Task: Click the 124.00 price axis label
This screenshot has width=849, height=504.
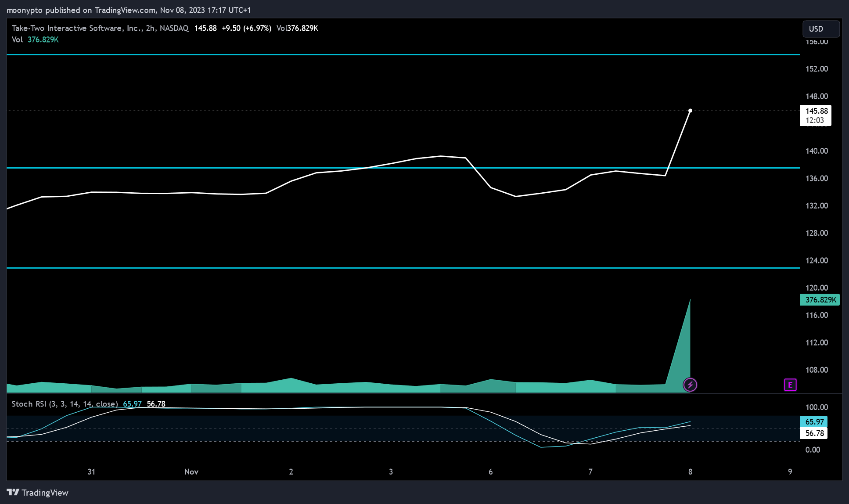Action: (x=817, y=261)
